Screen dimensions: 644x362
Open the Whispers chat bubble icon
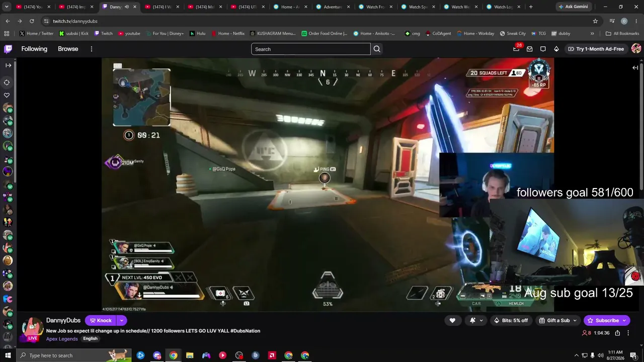point(543,49)
